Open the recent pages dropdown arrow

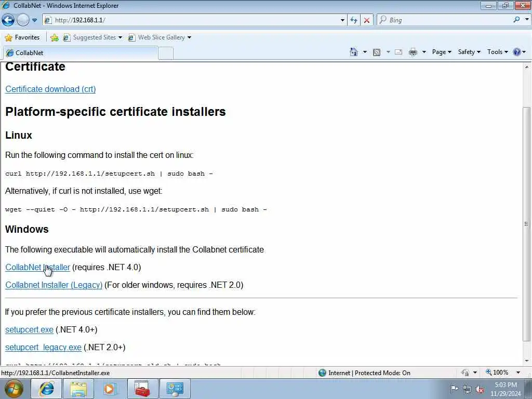[34, 20]
